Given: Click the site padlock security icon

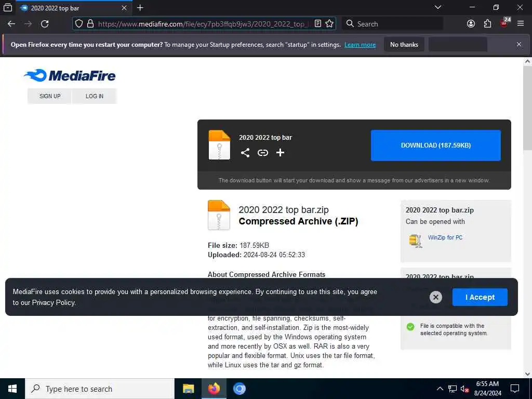Looking at the screenshot, I should [90, 24].
